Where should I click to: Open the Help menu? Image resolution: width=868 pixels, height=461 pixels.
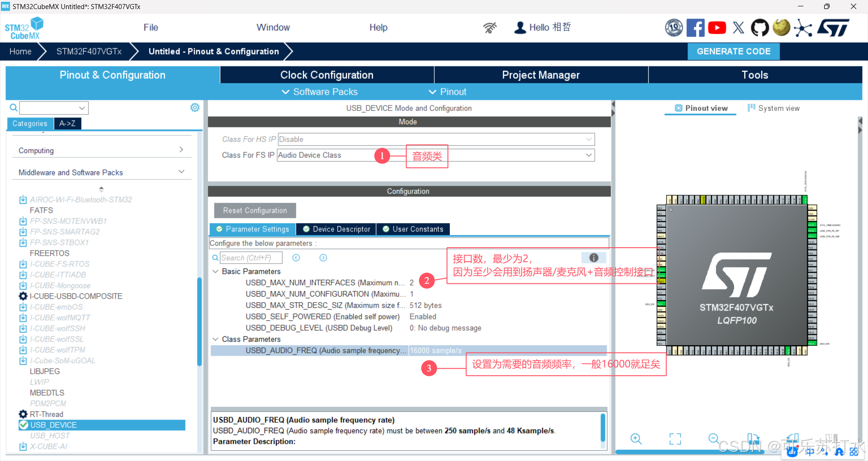click(378, 28)
